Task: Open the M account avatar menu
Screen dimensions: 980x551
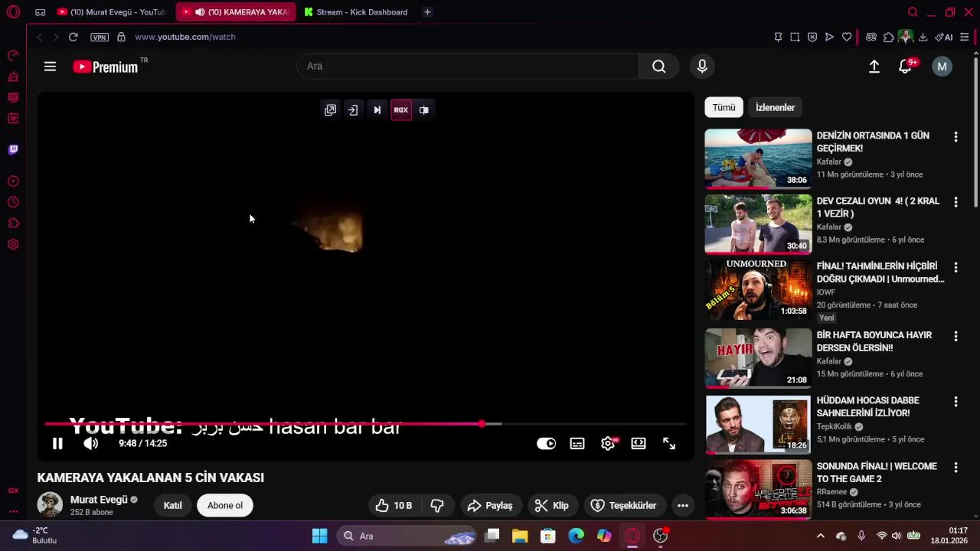Action: pyautogui.click(x=942, y=67)
